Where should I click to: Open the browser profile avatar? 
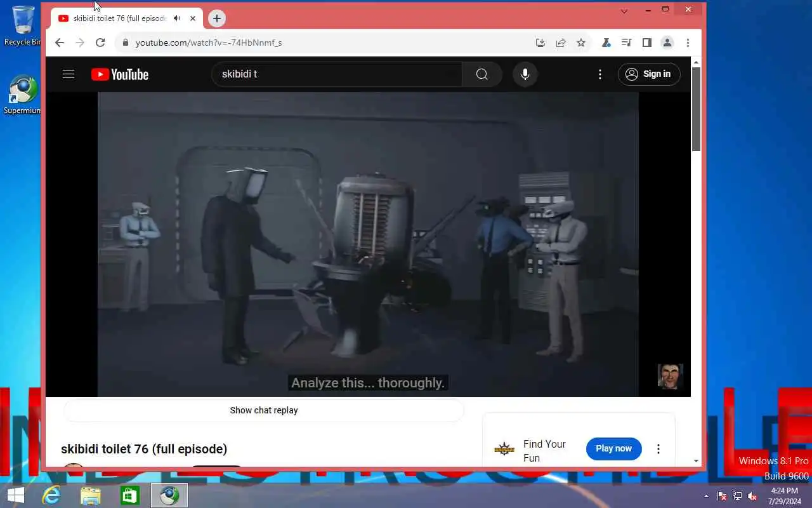pos(667,43)
